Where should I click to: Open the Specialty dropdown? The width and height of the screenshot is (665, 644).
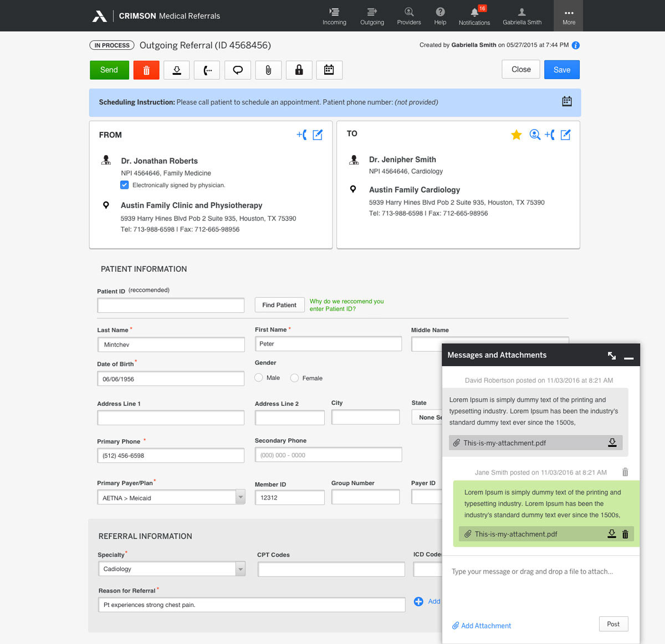tap(240, 569)
